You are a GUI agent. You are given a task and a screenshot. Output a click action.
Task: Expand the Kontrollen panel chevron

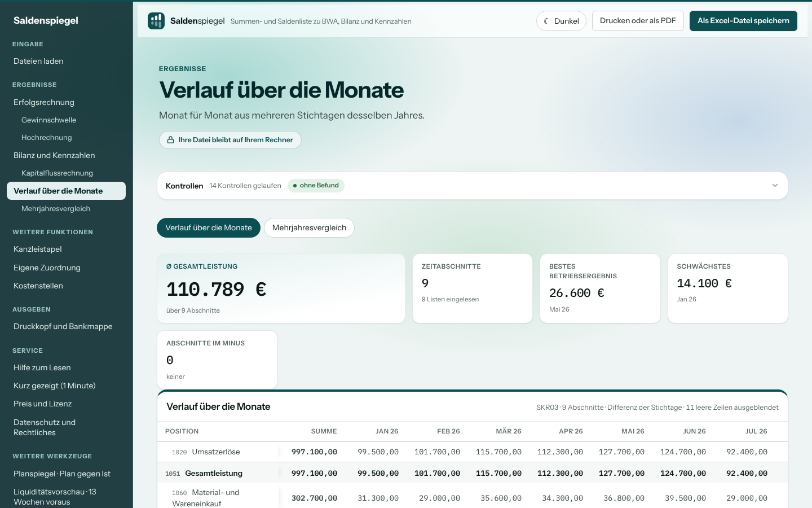775,186
